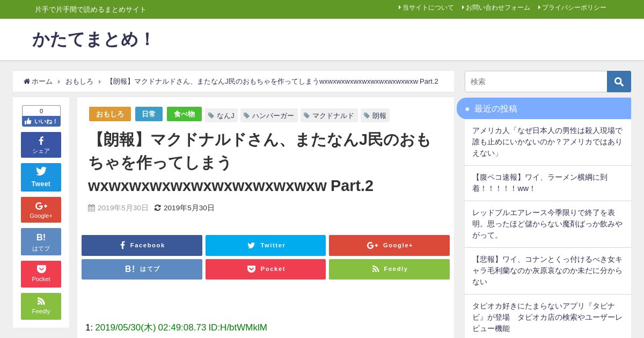Open the タピオカ タピナビ post

pos(548,317)
